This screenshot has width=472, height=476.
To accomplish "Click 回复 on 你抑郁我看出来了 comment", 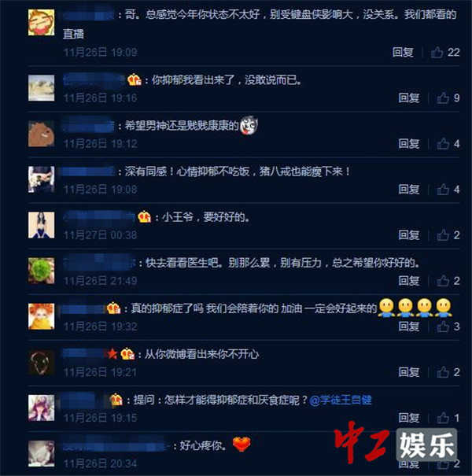I will tap(409, 98).
